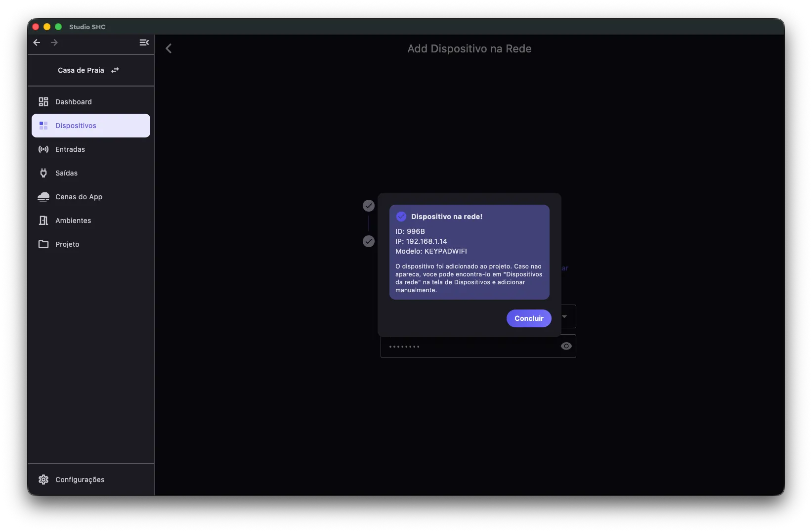Click the Dashboard grid icon
Screen dimensions: 812x532
tap(43, 102)
